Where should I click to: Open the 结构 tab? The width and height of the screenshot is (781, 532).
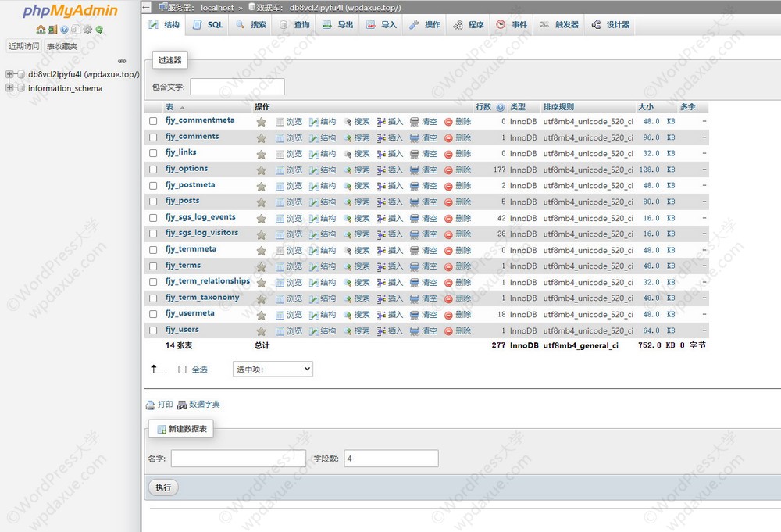(166, 24)
